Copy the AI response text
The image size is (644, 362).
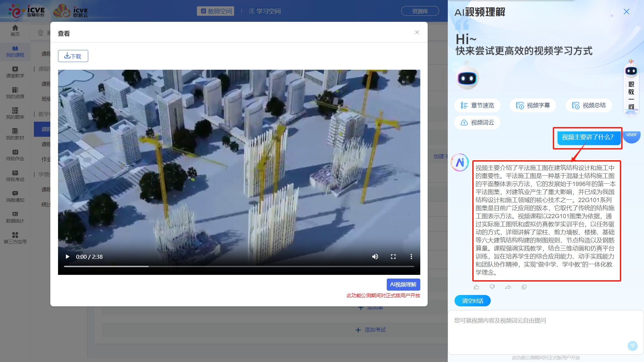point(524,287)
